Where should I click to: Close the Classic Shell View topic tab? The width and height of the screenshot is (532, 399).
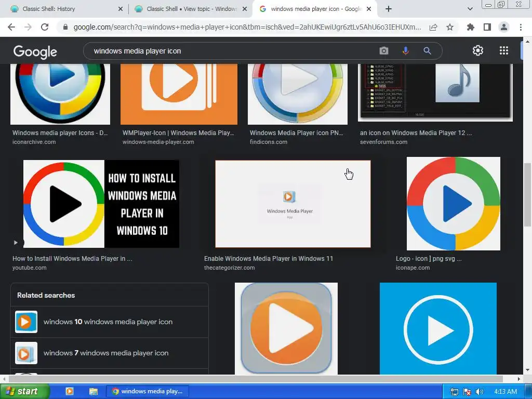[245, 9]
